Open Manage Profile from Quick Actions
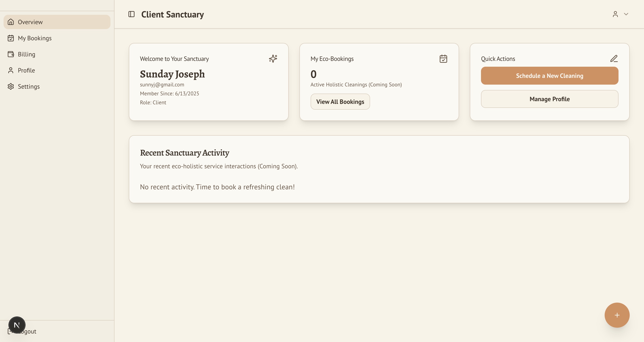The width and height of the screenshot is (644, 342). [x=549, y=99]
